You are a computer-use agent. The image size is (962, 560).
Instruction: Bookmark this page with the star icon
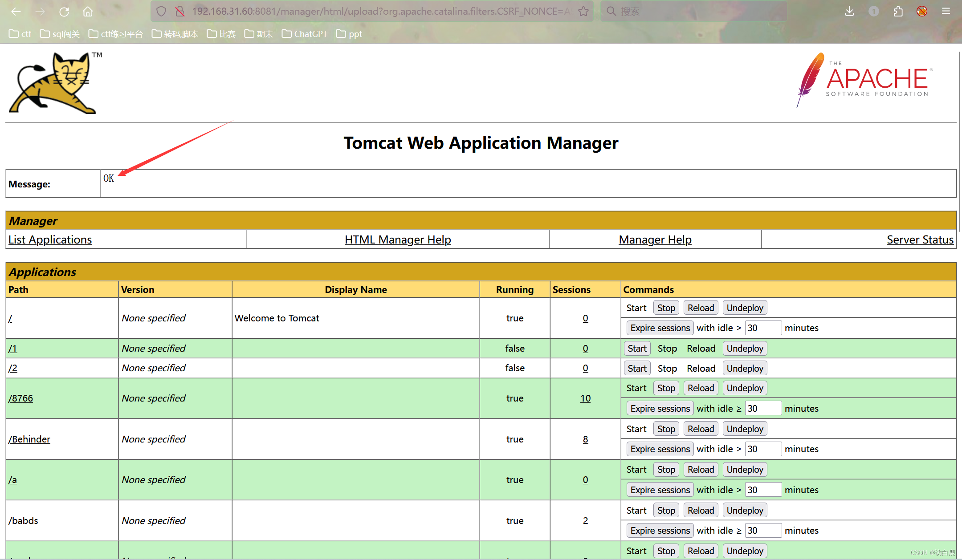pos(583,11)
